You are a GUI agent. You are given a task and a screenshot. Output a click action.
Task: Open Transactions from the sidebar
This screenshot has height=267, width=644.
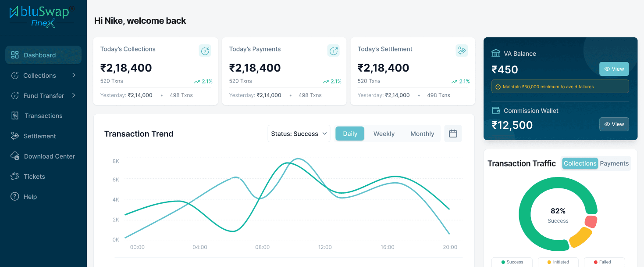coord(43,116)
